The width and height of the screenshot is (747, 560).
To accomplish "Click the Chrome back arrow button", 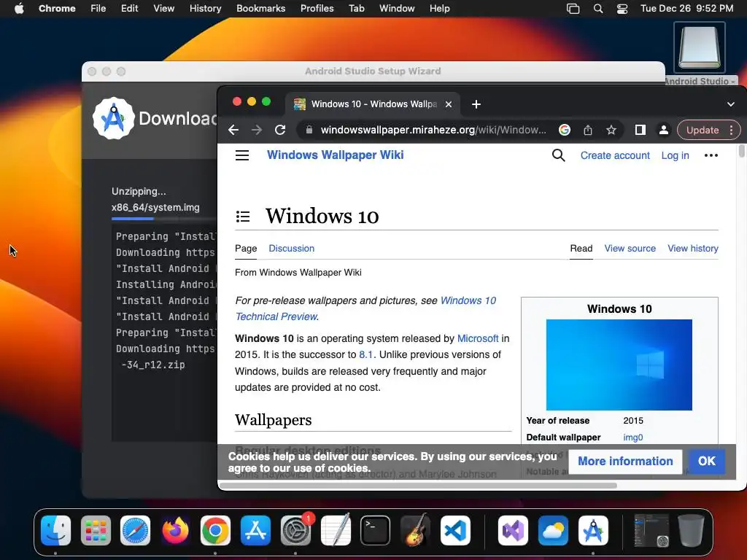I will [x=233, y=130].
